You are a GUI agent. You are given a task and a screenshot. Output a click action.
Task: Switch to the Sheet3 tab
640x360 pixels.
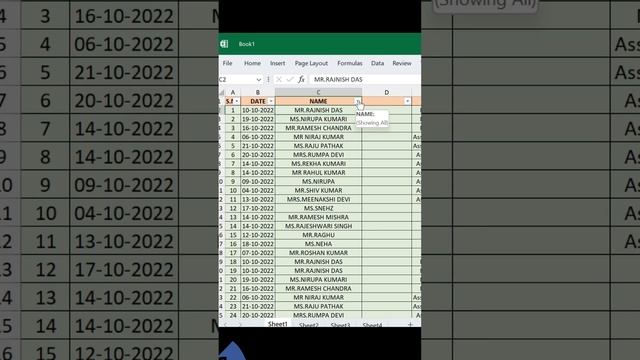pos(340,325)
